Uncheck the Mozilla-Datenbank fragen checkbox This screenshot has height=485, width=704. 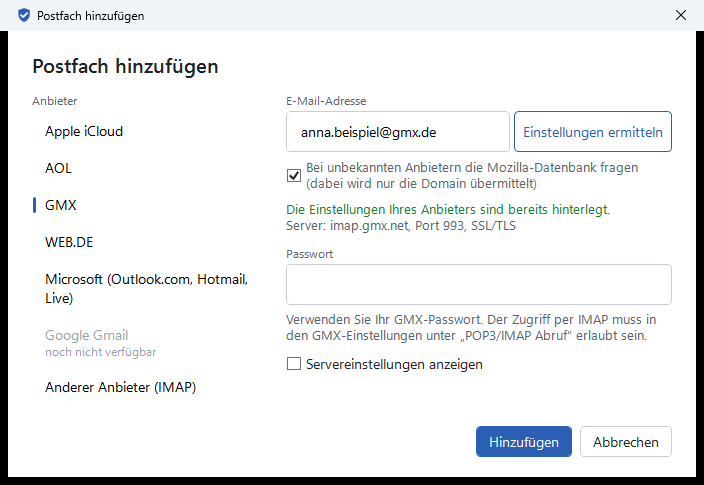294,175
